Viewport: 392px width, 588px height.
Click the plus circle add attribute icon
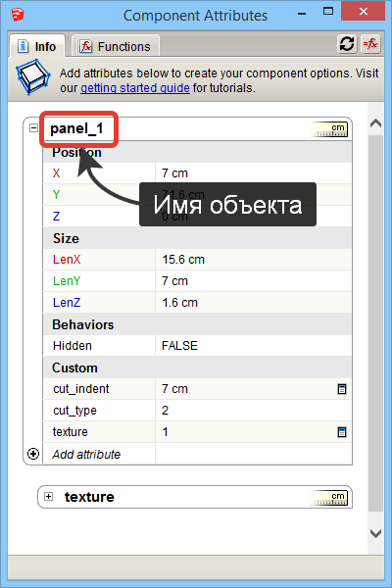point(33,454)
